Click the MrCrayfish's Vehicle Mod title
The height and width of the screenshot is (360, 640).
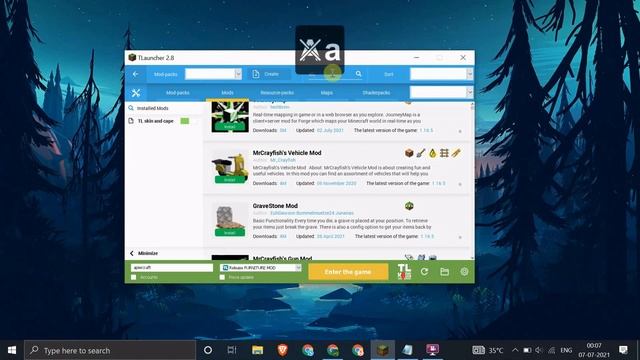tap(287, 153)
